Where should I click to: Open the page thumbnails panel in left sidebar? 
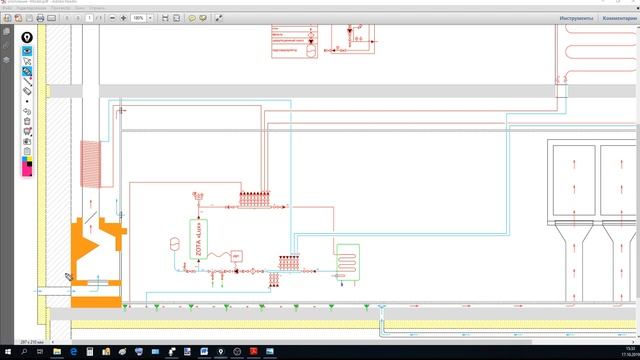6,31
